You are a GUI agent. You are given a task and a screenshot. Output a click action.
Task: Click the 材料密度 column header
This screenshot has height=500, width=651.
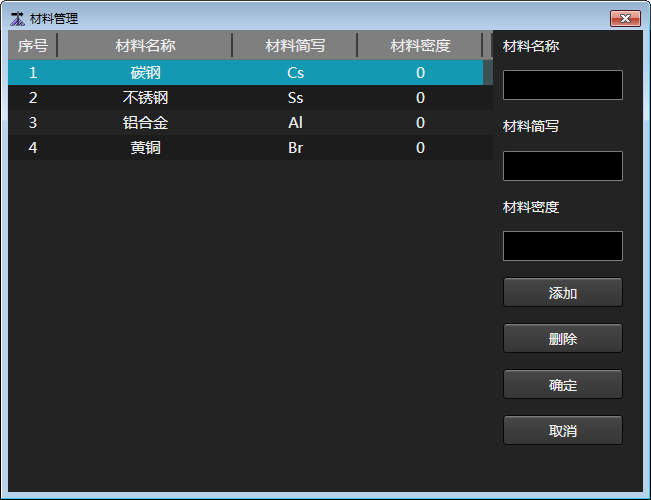tap(420, 45)
